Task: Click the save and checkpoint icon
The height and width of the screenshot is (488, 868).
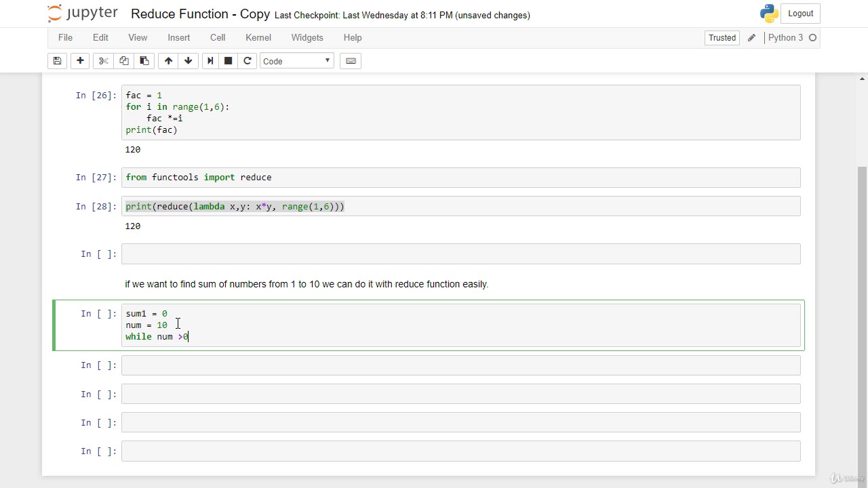Action: tap(58, 61)
